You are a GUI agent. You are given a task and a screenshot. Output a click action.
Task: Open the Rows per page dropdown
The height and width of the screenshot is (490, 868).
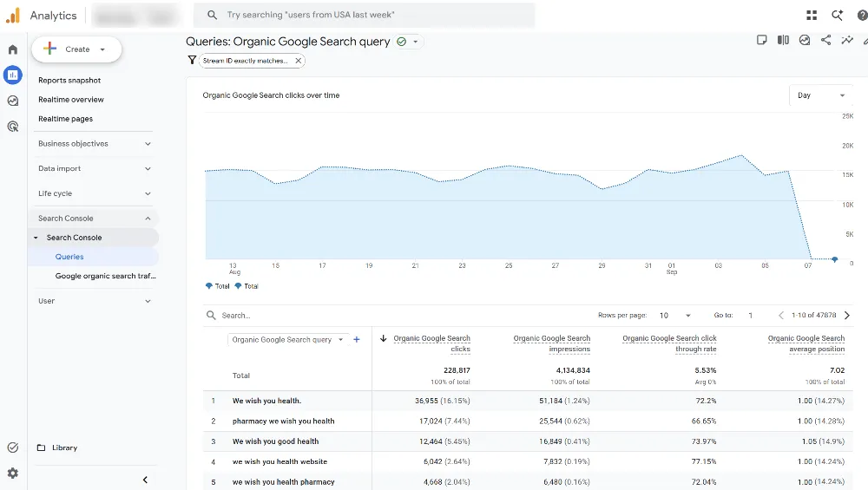coord(674,315)
